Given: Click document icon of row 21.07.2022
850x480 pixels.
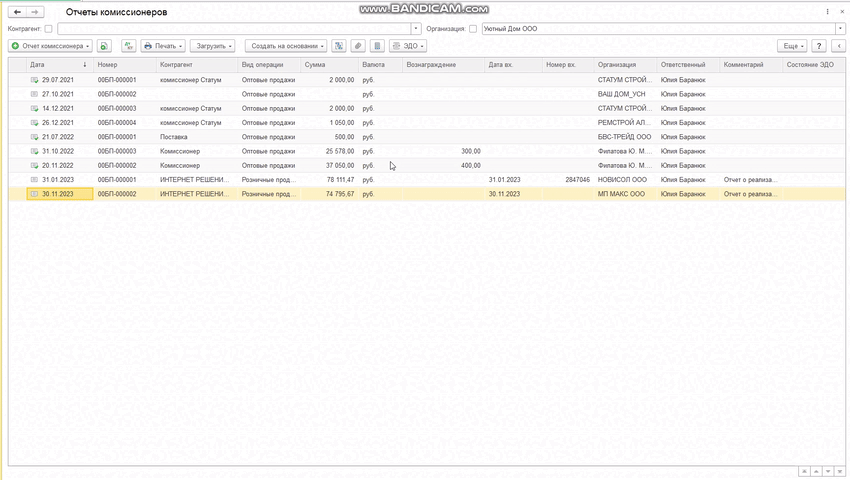Looking at the screenshot, I should tap(34, 137).
